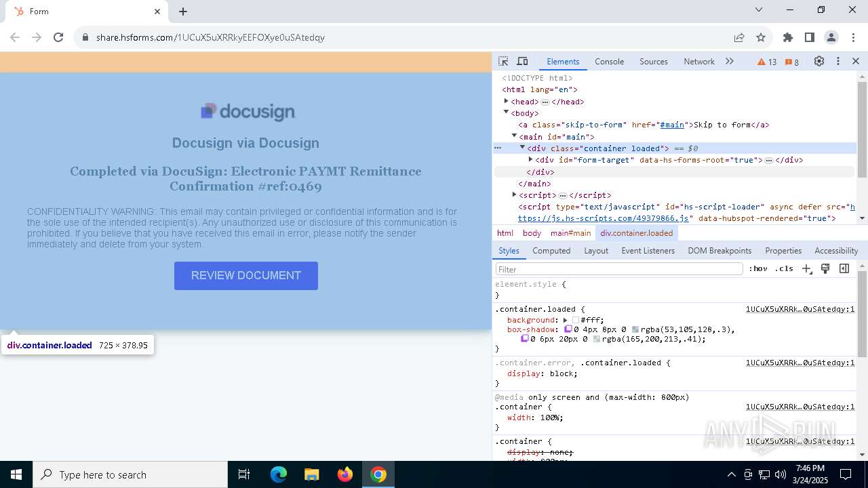Open File Explorer from taskbar
The height and width of the screenshot is (488, 868).
click(x=311, y=474)
